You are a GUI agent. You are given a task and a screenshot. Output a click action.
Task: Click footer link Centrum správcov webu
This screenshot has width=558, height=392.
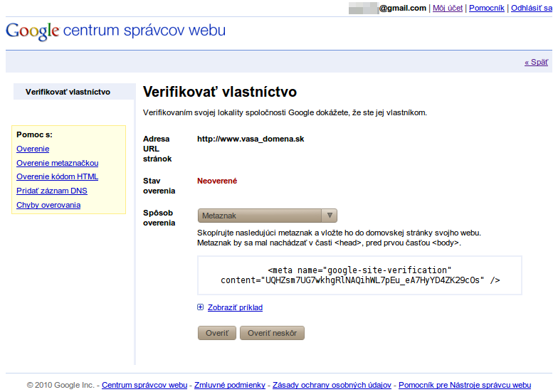(144, 385)
